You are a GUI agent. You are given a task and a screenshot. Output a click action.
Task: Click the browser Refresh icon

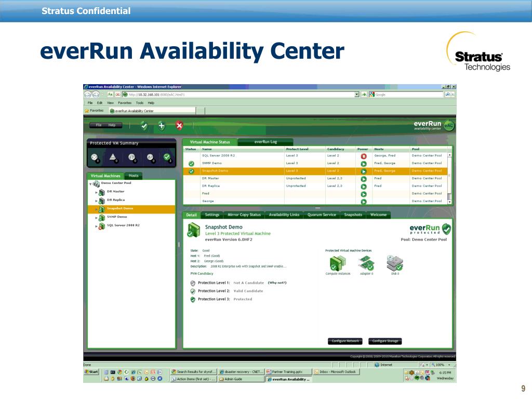click(110, 95)
